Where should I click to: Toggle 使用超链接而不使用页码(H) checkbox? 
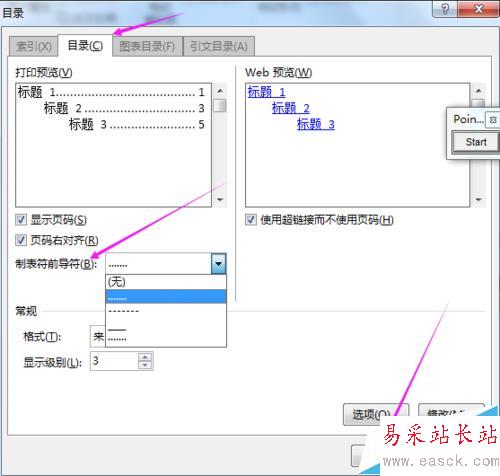pos(251,220)
